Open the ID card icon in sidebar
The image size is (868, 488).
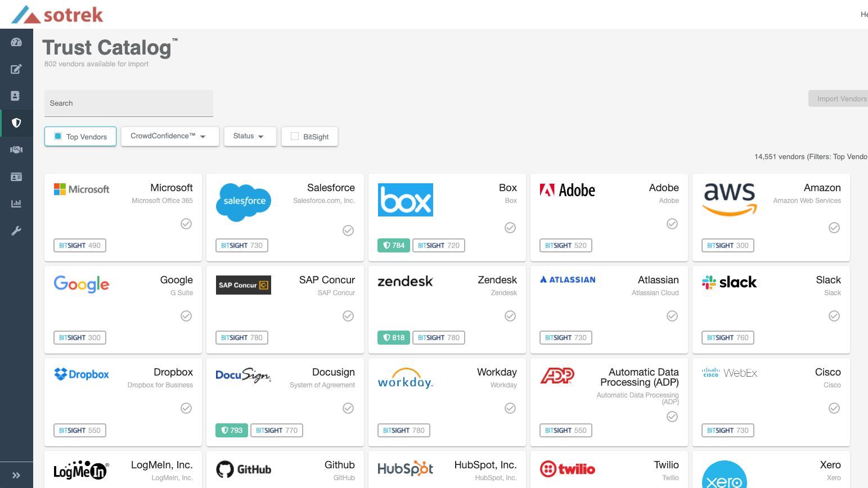(x=16, y=177)
